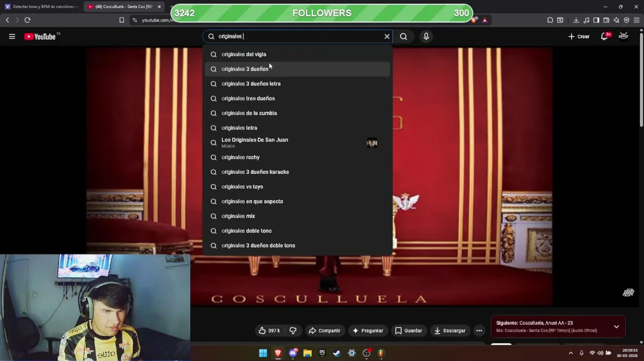Open the media control music-note icon
The height and width of the screenshot is (361, 644).
click(x=586, y=20)
